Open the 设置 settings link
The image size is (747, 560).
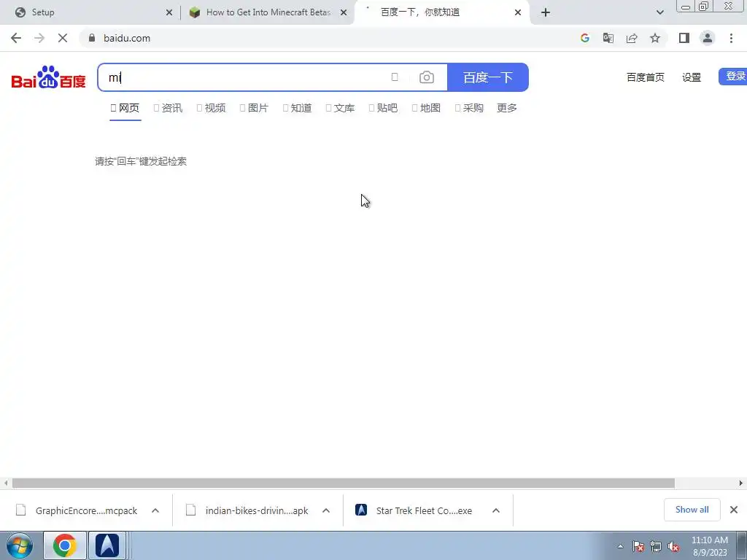(692, 77)
